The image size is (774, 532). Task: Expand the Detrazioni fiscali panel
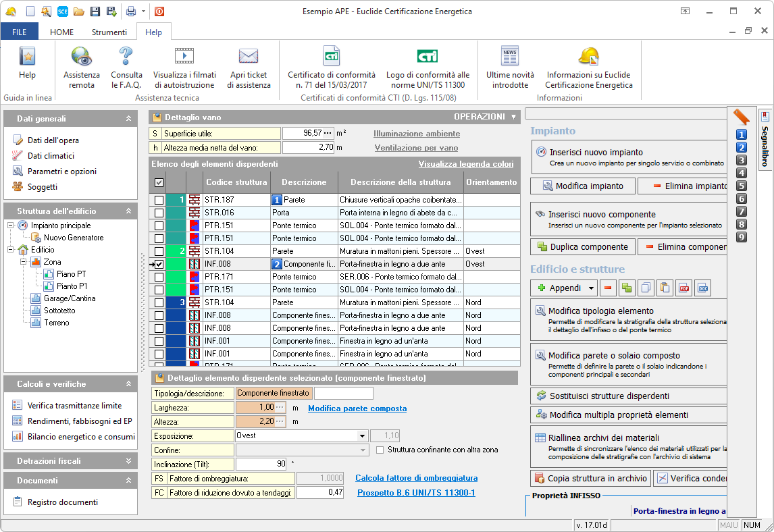tap(128, 461)
